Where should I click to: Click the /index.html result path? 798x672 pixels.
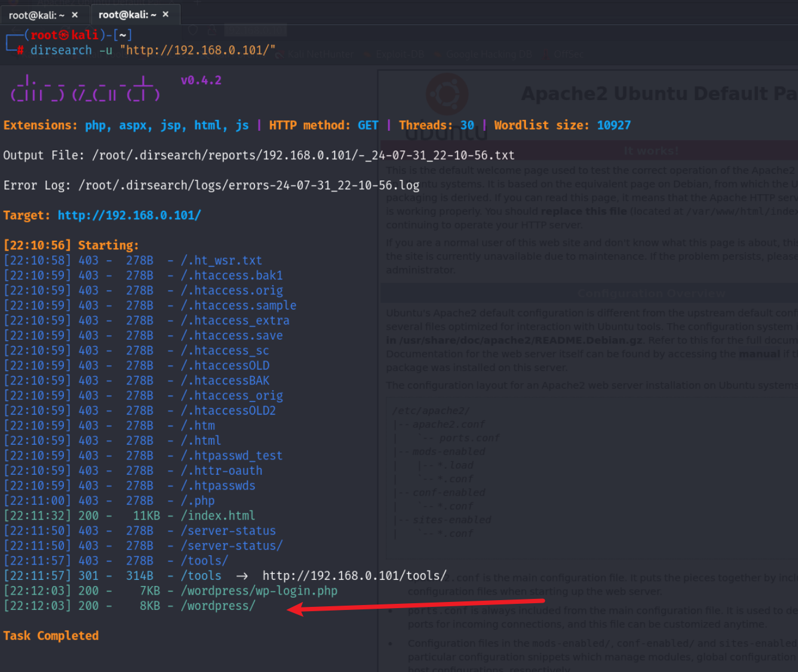click(218, 516)
